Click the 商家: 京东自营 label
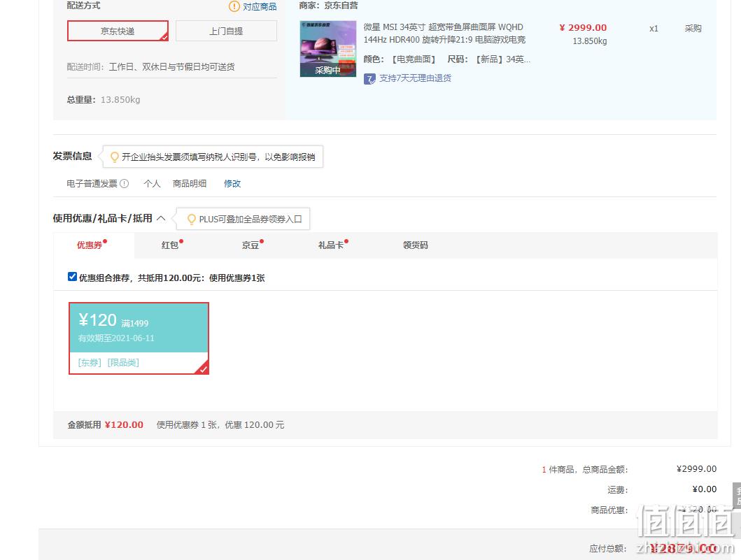Viewport: 741px width, 560px height. pyautogui.click(x=328, y=6)
